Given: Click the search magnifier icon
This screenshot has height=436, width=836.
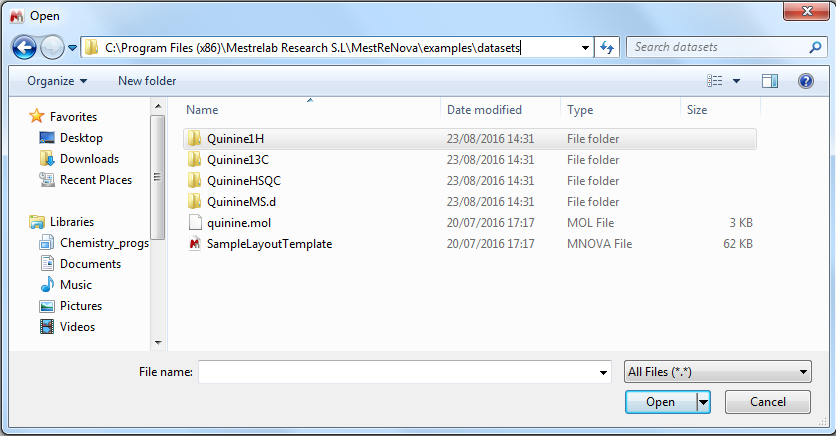Looking at the screenshot, I should point(815,47).
